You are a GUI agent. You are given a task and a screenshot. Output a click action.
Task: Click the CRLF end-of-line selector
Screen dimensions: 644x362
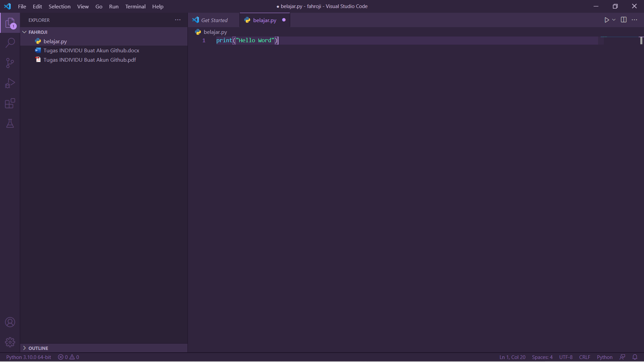[584, 357]
